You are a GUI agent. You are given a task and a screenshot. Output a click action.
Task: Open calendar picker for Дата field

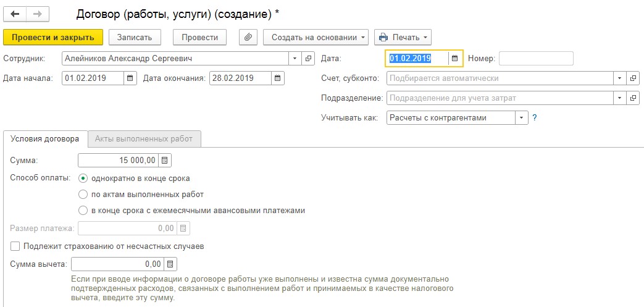[455, 59]
